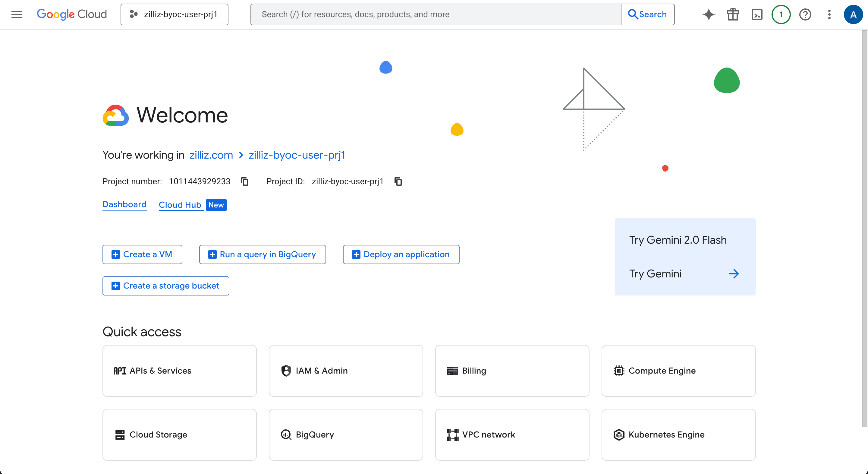Screen dimensions: 868x474
Task: Click the Billing card icon
Action: [452, 371]
